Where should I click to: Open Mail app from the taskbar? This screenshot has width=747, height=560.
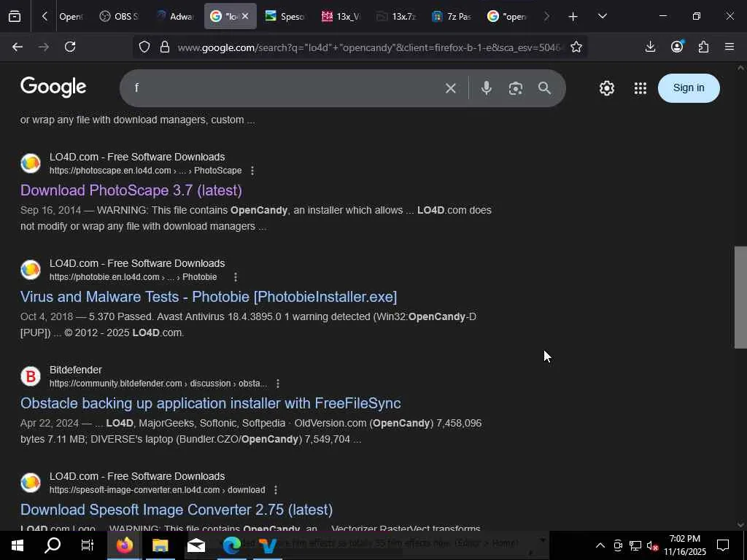[196, 545]
